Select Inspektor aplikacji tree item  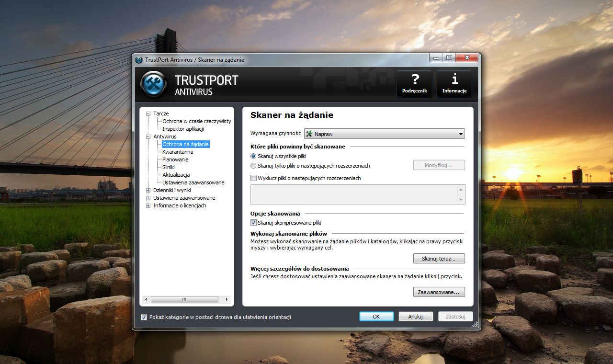[x=183, y=129]
